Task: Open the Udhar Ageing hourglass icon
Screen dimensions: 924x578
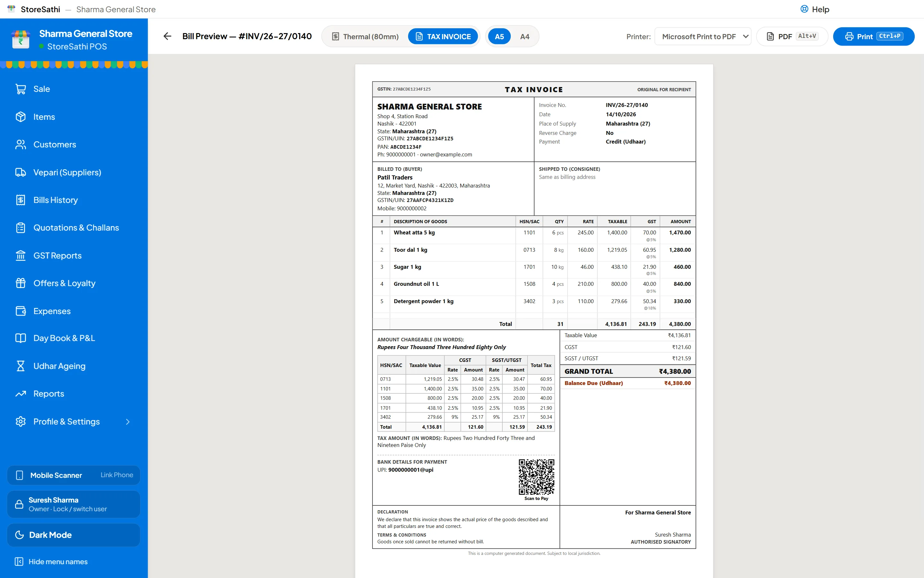Action: (x=21, y=366)
